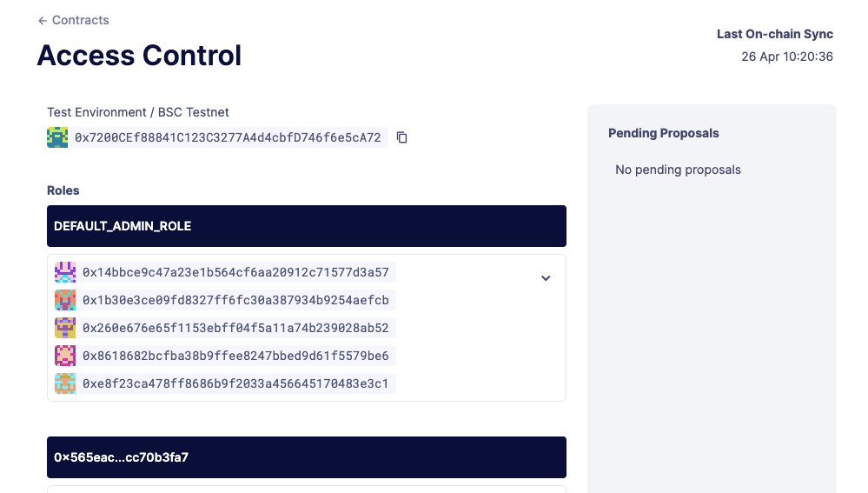Click the avatar beside address 0x260e676e65f1153ebff04f5a11a74b239028ab52
The height and width of the screenshot is (493, 868).
[65, 328]
